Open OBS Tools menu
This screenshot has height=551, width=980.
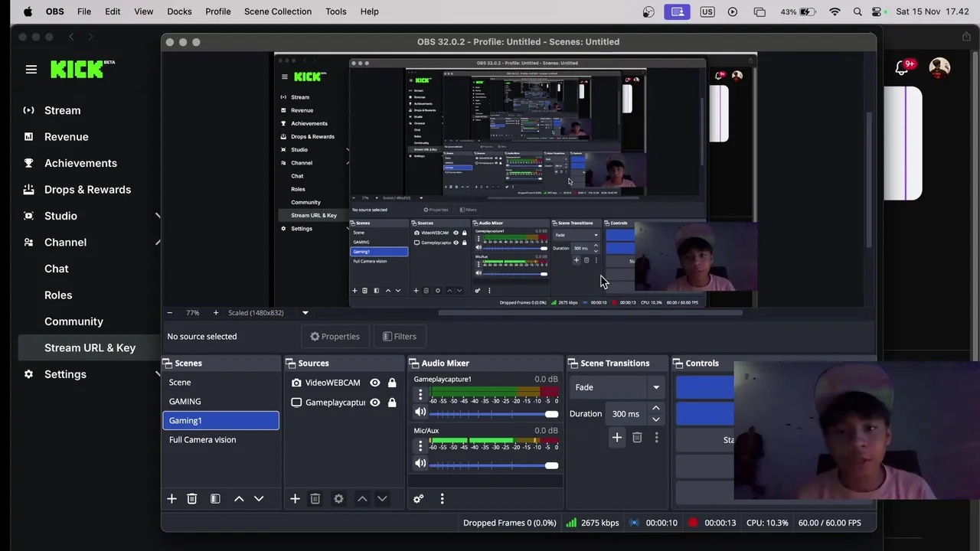[x=336, y=11]
